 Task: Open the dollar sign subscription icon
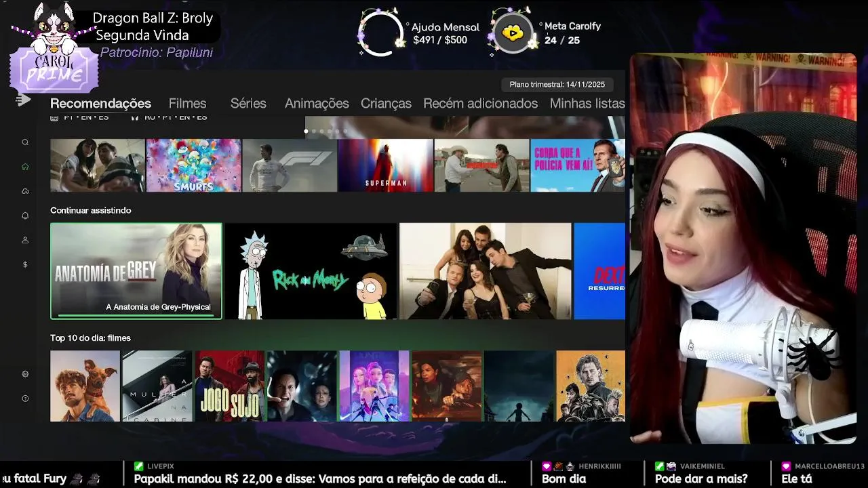[x=25, y=264]
